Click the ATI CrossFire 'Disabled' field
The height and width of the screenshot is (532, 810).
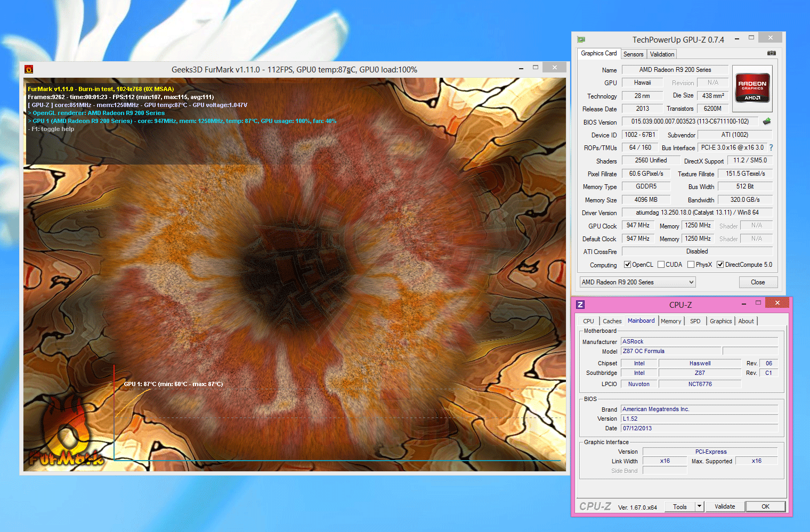pyautogui.click(x=697, y=251)
